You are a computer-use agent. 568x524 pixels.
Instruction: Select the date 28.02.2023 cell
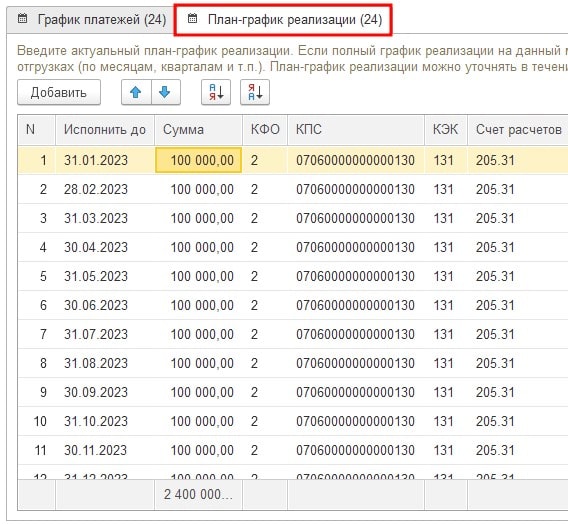(105, 189)
